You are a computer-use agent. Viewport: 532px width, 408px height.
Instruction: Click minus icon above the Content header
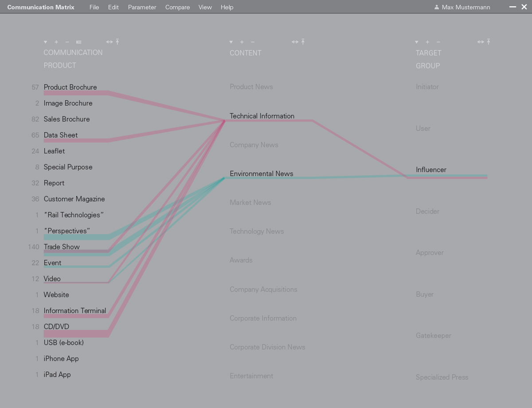253,42
